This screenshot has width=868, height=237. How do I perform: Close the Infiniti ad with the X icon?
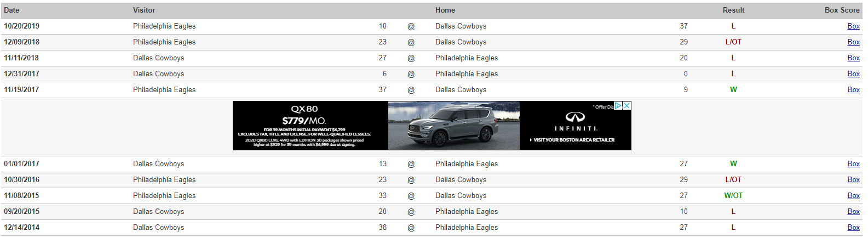(627, 105)
